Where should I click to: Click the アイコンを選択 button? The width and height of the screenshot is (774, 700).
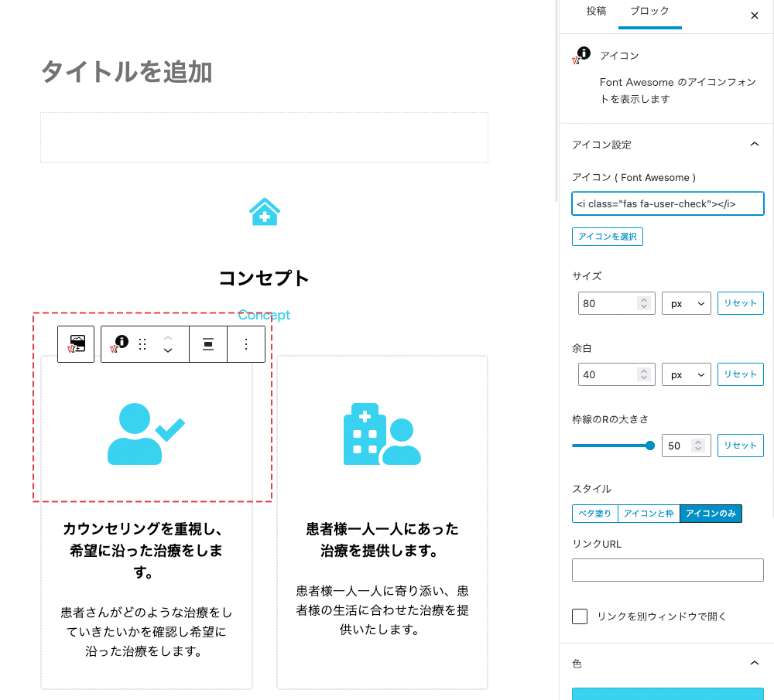pyautogui.click(x=607, y=237)
